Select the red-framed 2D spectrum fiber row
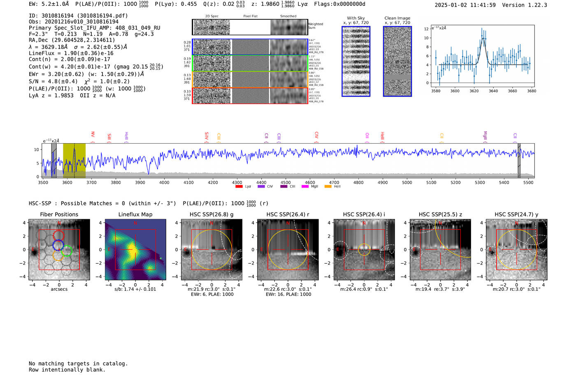This screenshot has height=392, width=576. 250,95
